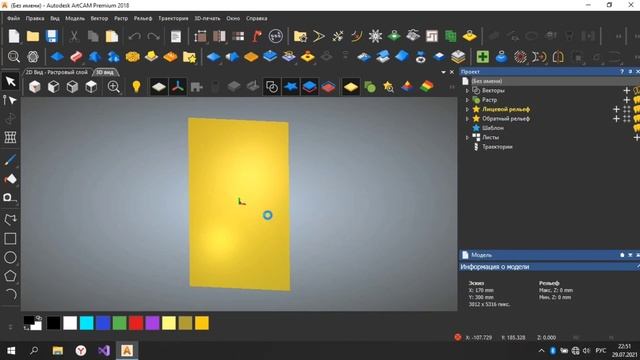Add new Лицевой рельеф layer plus

(616, 109)
